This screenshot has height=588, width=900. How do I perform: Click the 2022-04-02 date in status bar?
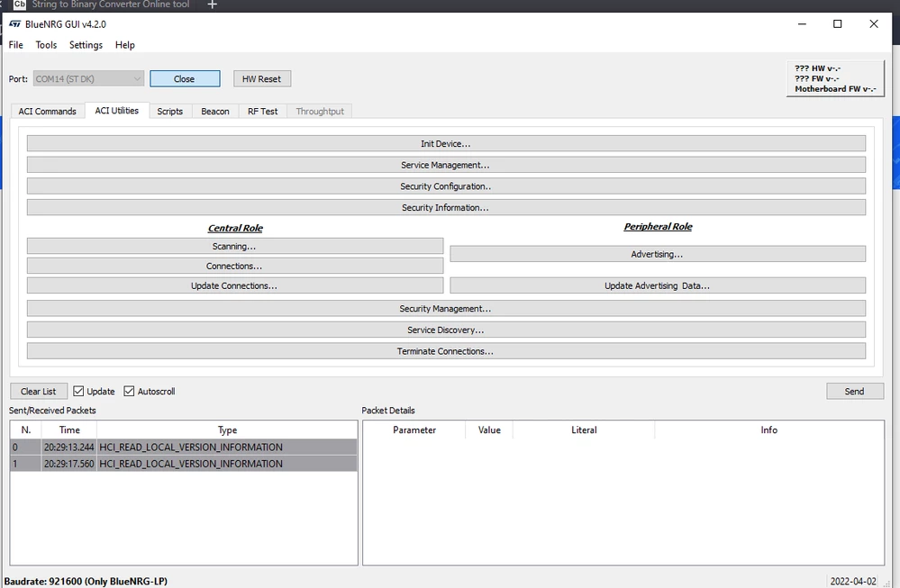click(853, 581)
